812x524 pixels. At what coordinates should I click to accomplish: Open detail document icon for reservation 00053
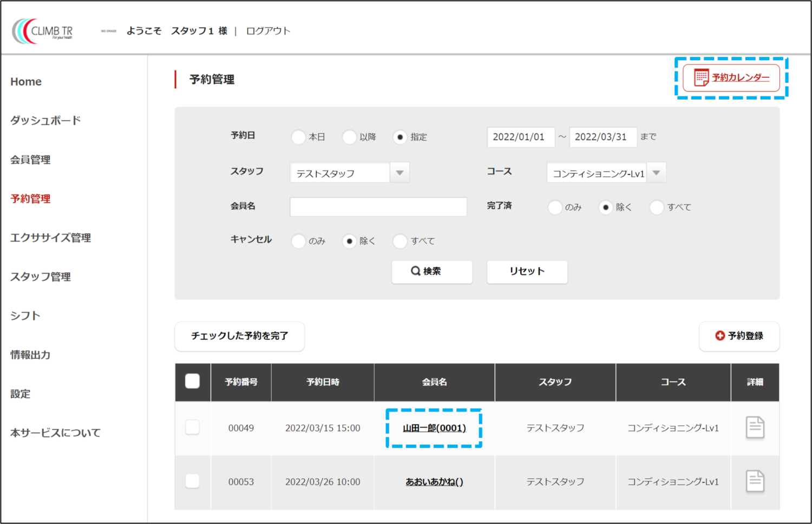pos(755,481)
